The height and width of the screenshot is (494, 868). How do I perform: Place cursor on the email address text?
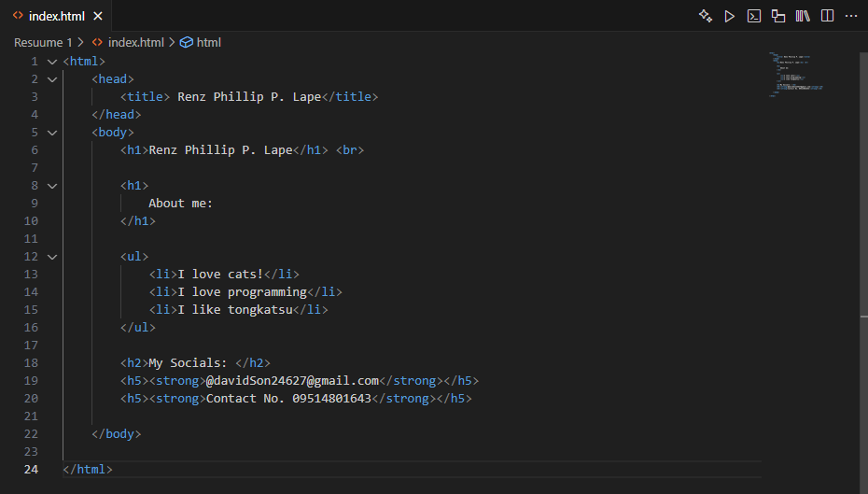point(291,381)
